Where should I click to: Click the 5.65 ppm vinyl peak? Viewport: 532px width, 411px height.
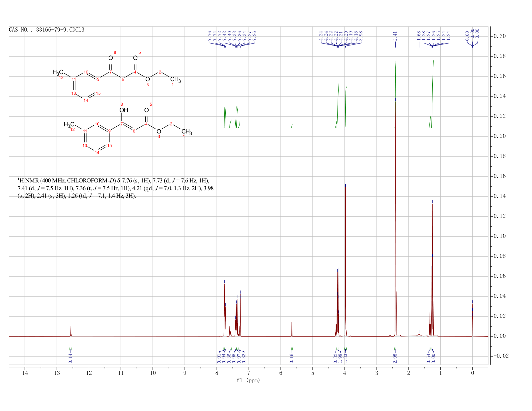[x=292, y=329]
